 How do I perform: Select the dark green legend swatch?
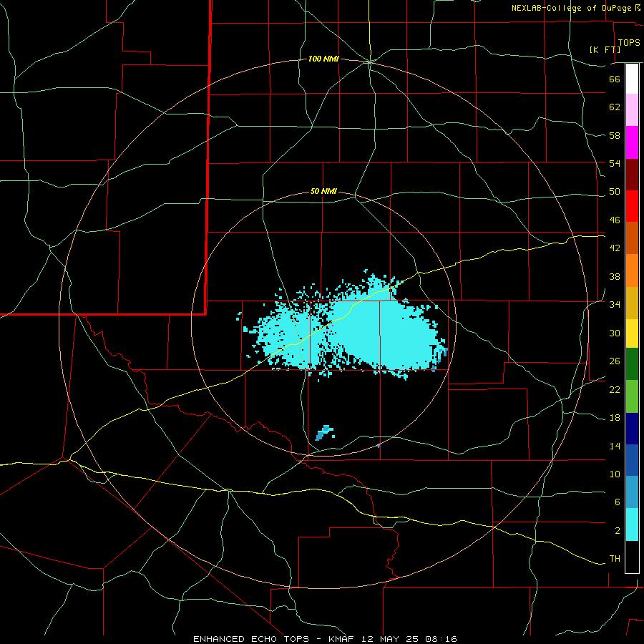(632, 364)
